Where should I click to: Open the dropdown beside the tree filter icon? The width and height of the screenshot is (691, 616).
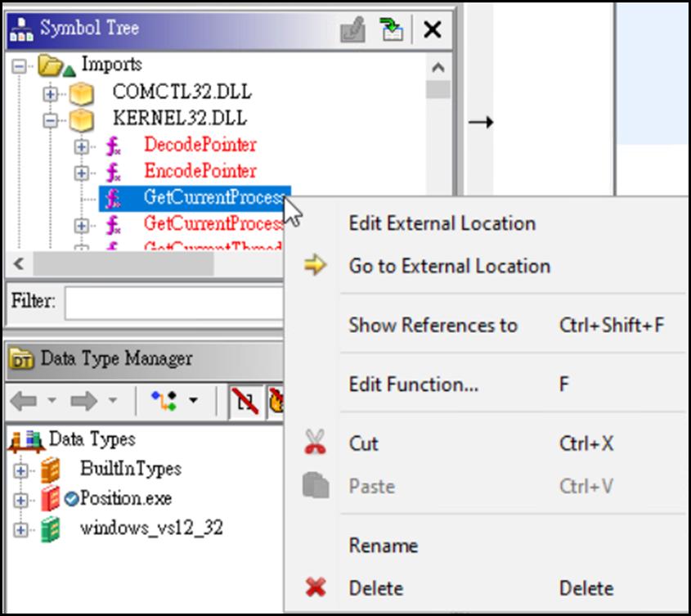click(x=193, y=400)
